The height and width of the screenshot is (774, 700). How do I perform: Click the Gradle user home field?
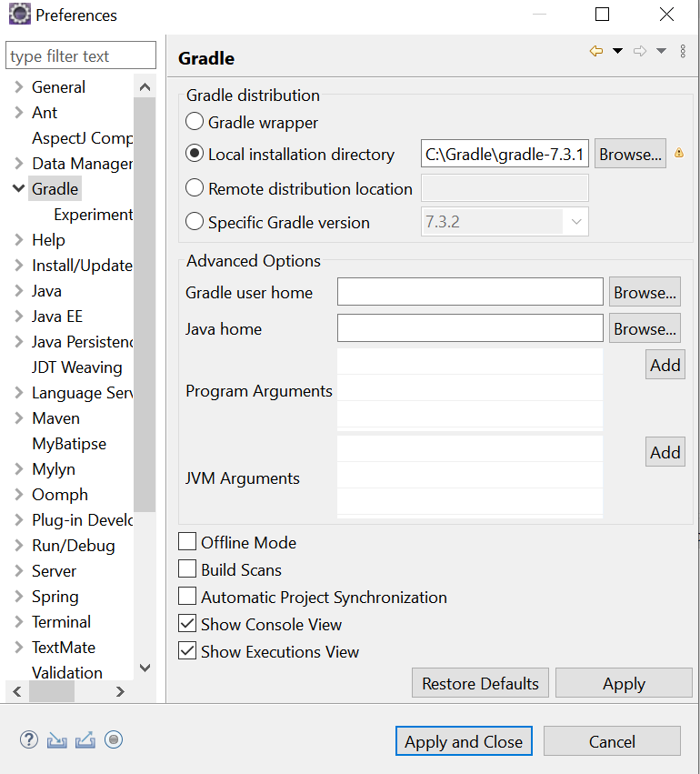coord(470,292)
